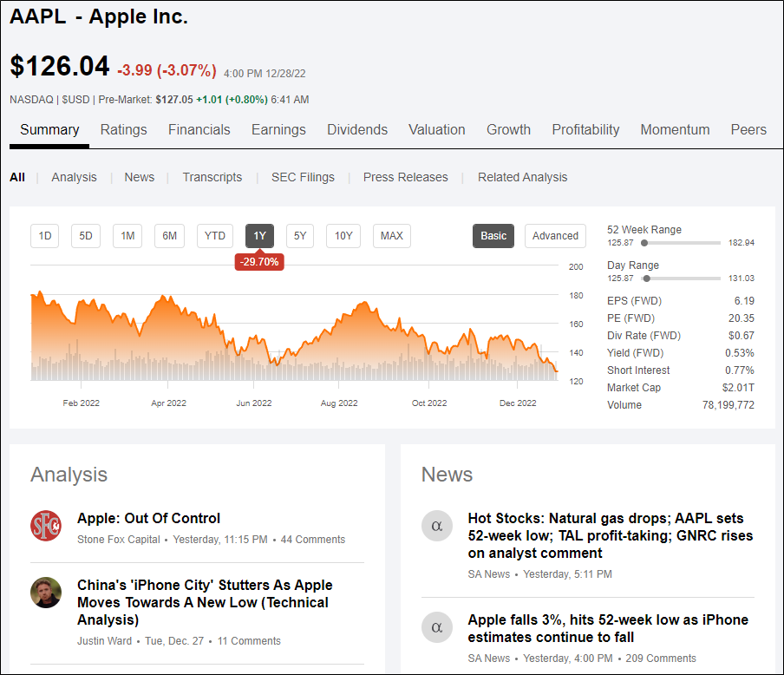The width and height of the screenshot is (784, 675).
Task: Filter content by Press Releases
Action: point(406,177)
